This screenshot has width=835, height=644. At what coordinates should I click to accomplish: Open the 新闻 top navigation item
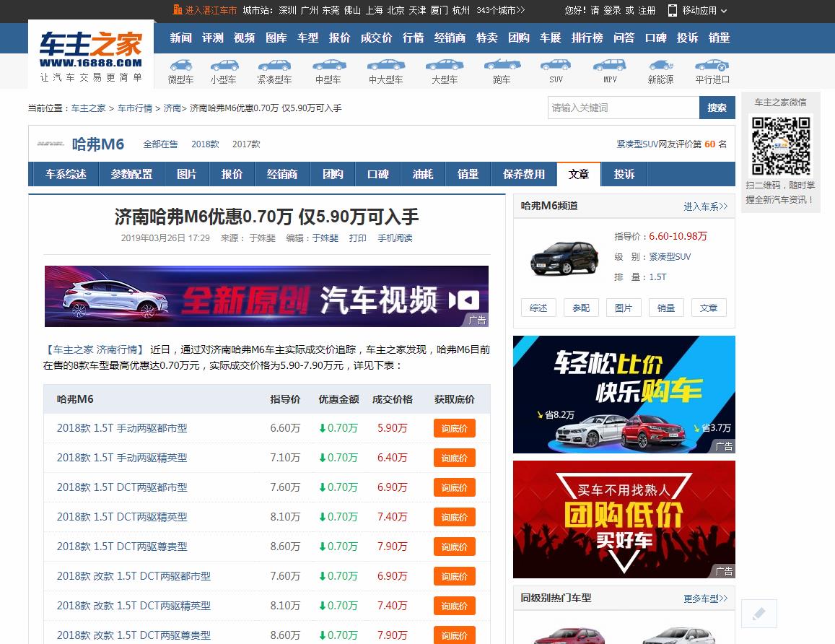point(180,38)
